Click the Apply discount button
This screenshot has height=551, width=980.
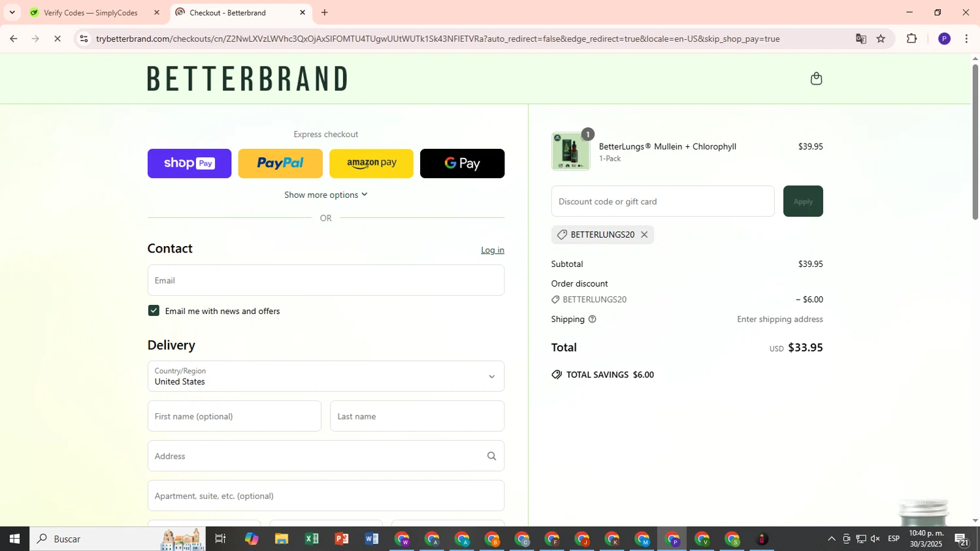(803, 201)
